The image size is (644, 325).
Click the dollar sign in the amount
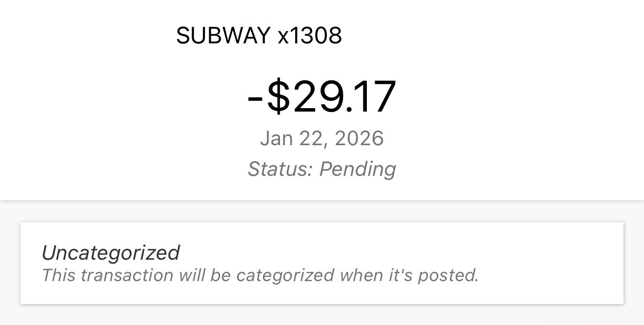[x=278, y=97]
